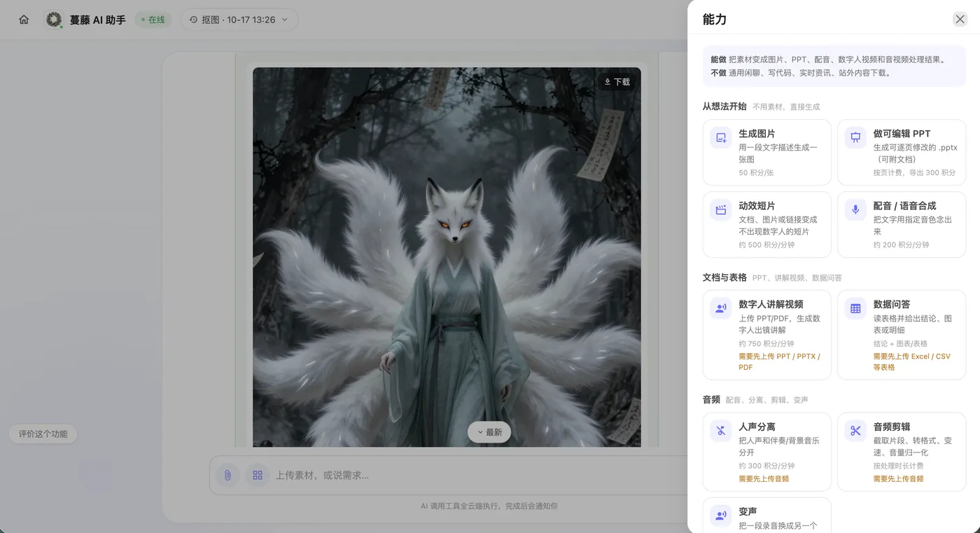Select the 数字人讲解视频 icon
980x533 pixels.
[x=721, y=309]
